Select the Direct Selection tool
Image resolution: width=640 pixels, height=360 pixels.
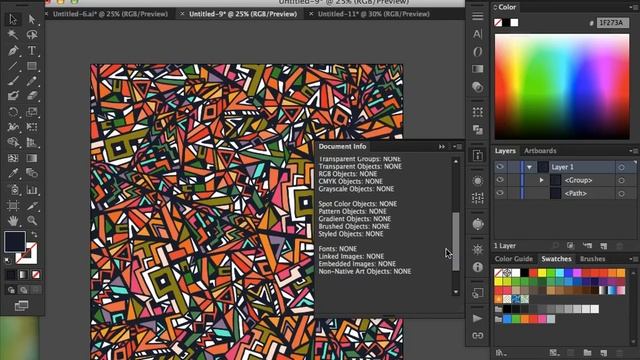32,19
